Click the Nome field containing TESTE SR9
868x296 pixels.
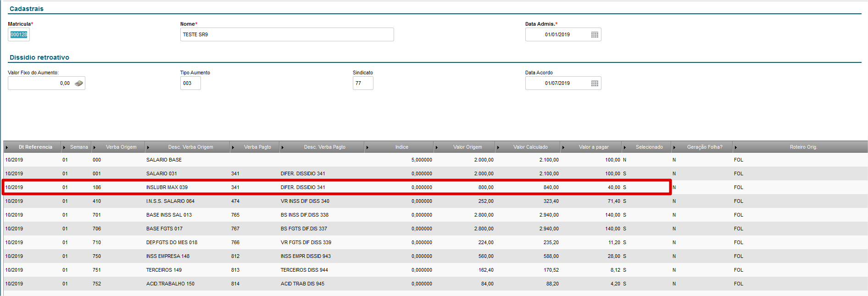(287, 34)
